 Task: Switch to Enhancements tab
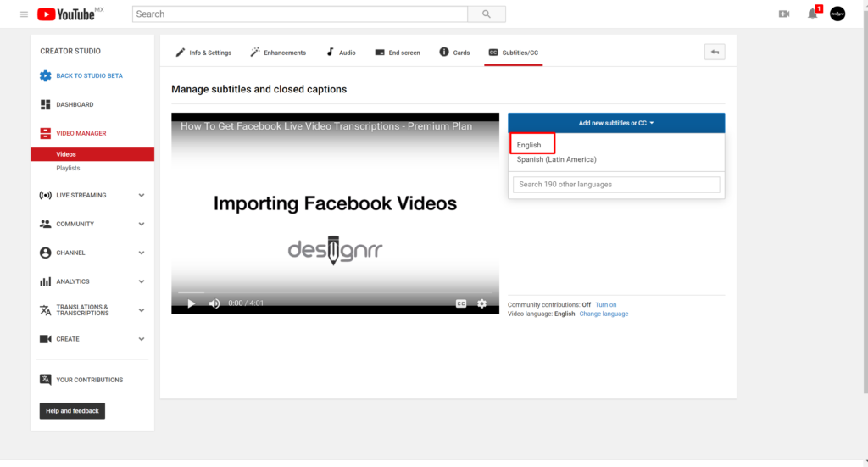click(278, 53)
